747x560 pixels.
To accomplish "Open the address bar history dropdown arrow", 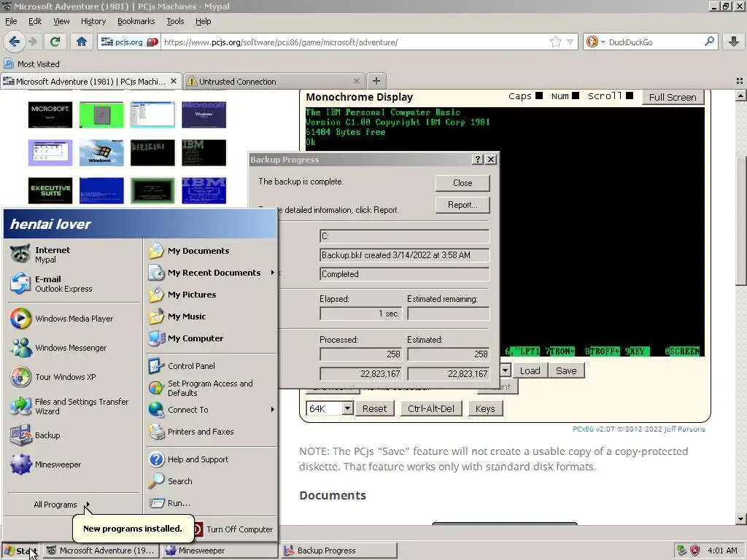I will point(570,42).
